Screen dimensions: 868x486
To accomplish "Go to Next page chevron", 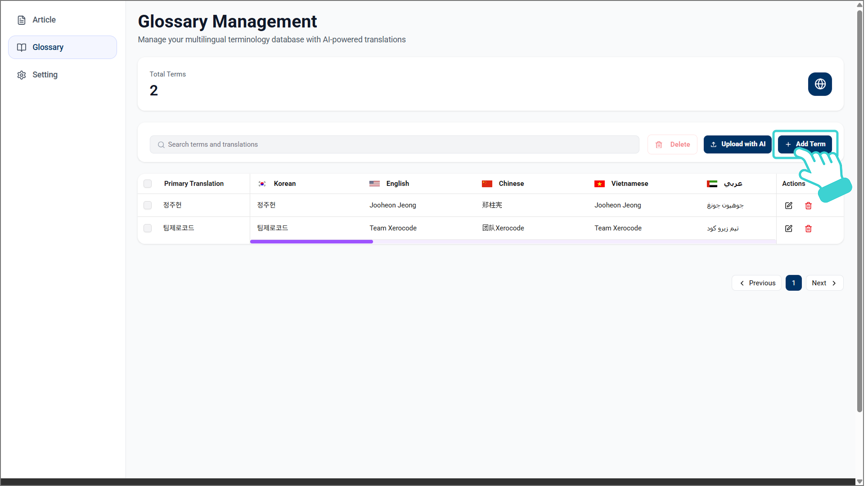I will [x=834, y=283].
